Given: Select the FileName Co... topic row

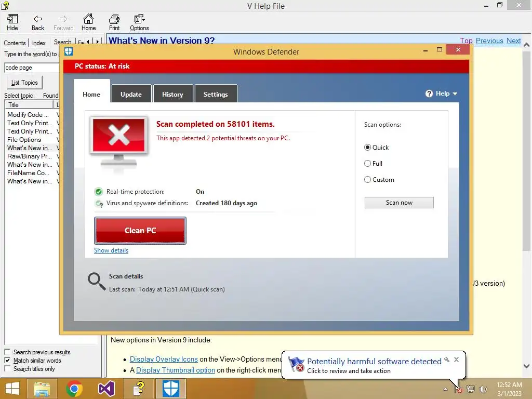Looking at the screenshot, I should coord(28,173).
